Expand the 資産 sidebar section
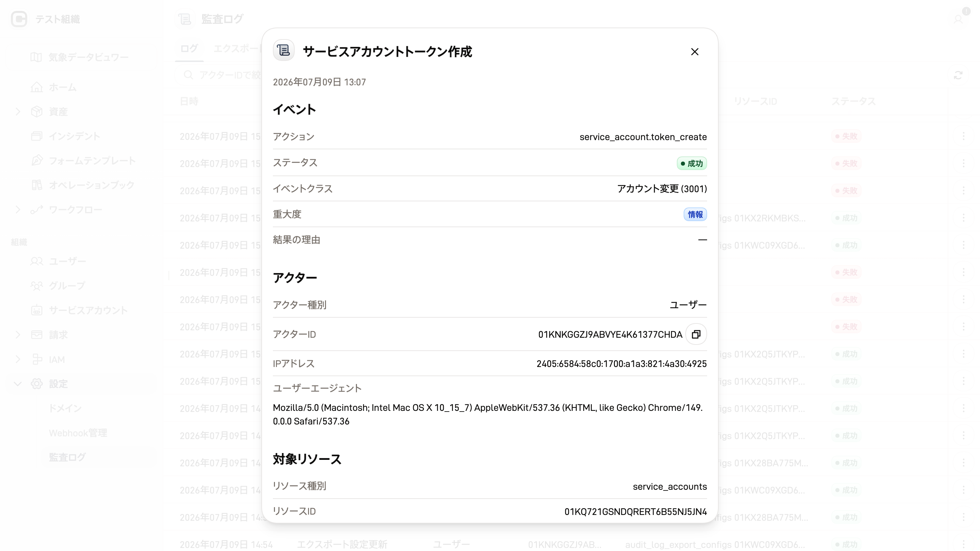Image resolution: width=980 pixels, height=551 pixels. click(x=18, y=112)
